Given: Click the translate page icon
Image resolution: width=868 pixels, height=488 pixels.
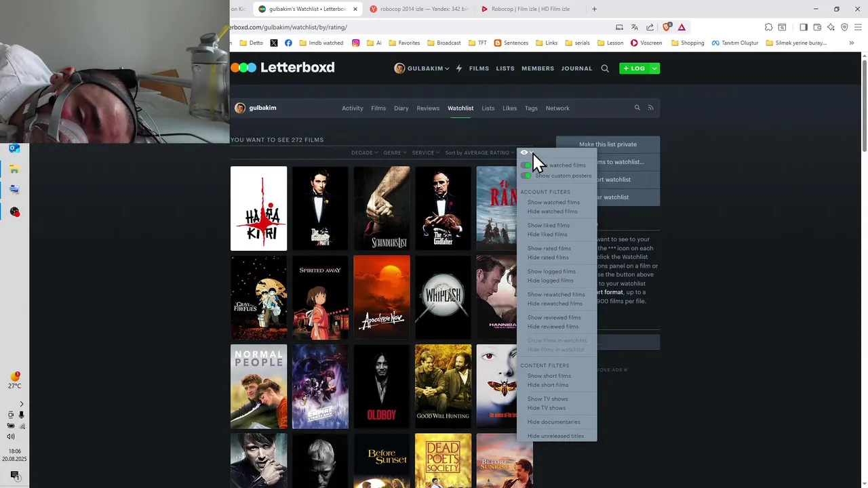Looking at the screenshot, I should pos(635,27).
